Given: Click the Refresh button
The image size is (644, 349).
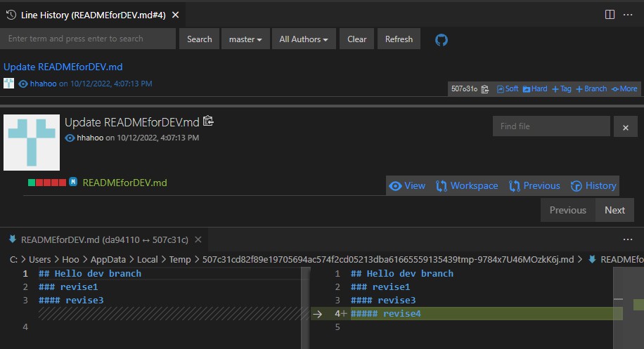Looking at the screenshot, I should (399, 39).
